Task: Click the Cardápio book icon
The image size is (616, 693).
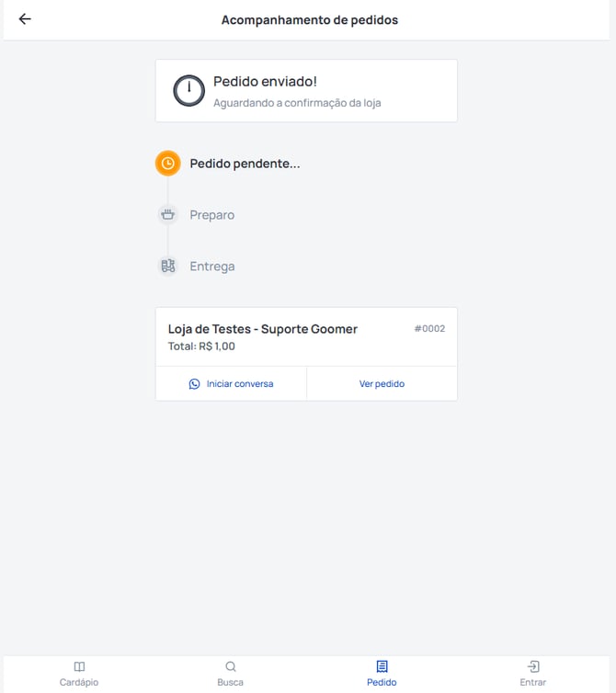Action: click(x=79, y=666)
